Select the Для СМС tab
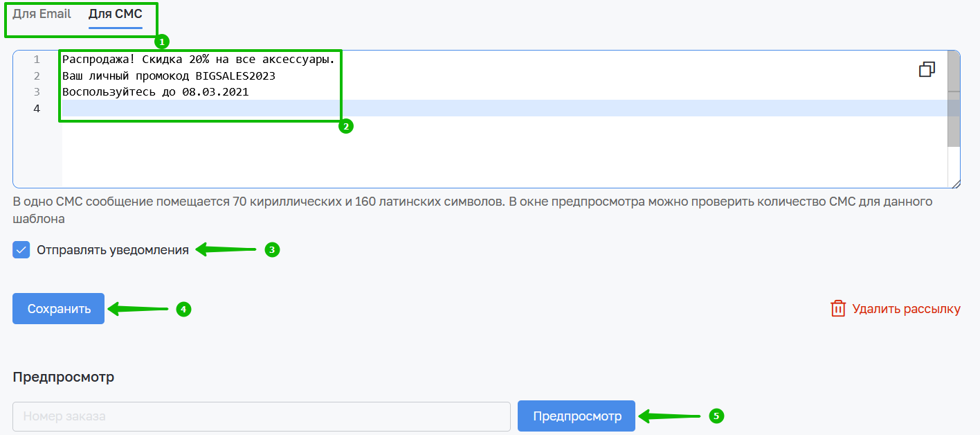980x435 pixels. [116, 14]
